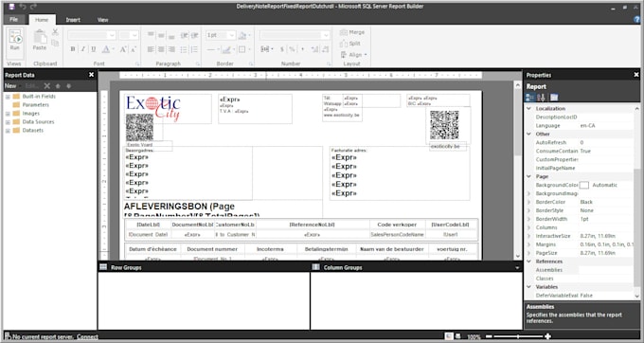Collapse the Localization property section
Screen dimensions: 644x343
529,108
